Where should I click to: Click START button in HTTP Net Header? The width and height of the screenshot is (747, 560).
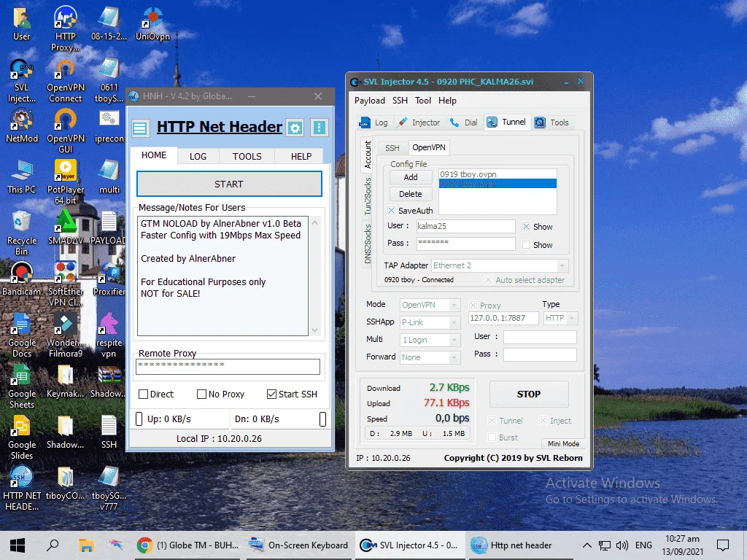coord(229,184)
